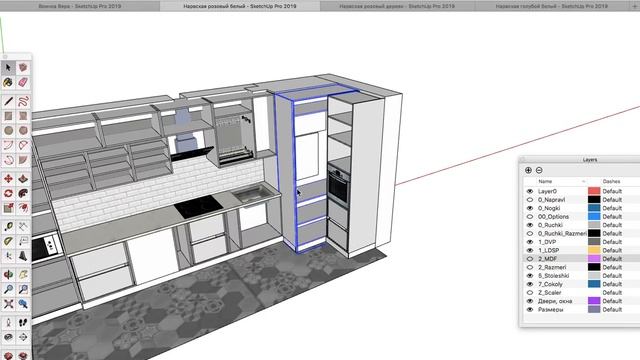Choose the Text label tool
The width and height of the screenshot is (640, 360).
tap(23, 241)
